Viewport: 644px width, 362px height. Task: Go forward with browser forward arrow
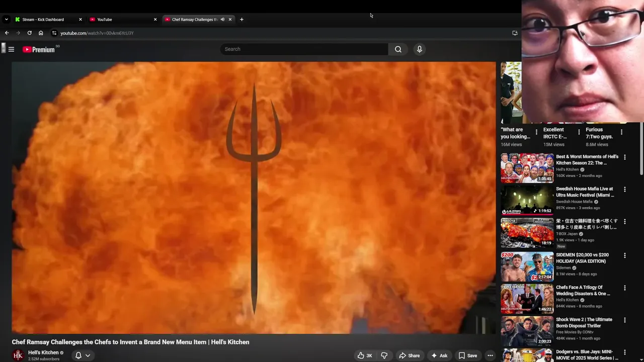18,33
